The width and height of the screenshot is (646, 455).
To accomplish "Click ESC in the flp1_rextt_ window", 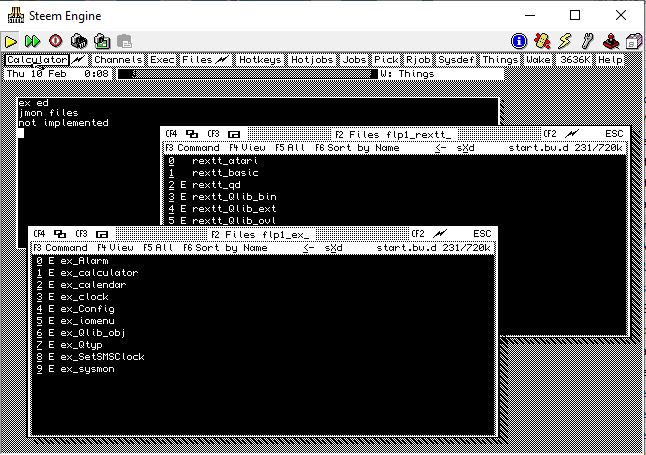I will pyautogui.click(x=614, y=134).
